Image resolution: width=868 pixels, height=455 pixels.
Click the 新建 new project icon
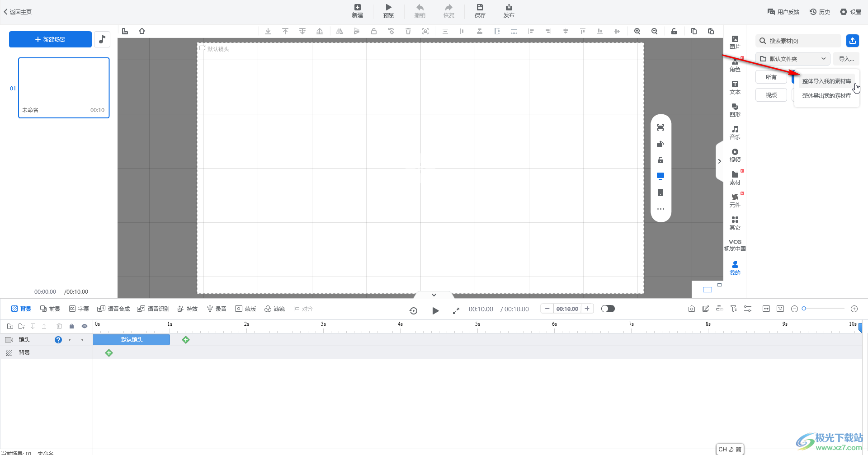(357, 11)
